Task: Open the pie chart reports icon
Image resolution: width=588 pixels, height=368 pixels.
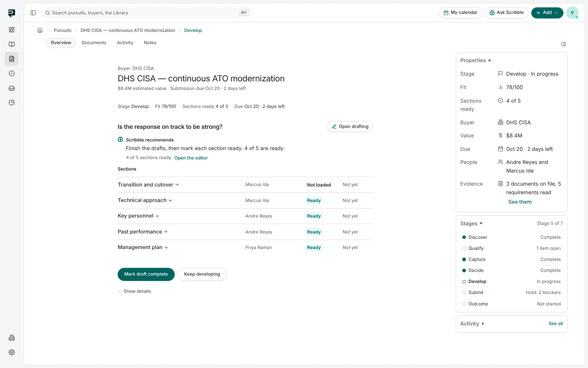Action: pos(11,103)
